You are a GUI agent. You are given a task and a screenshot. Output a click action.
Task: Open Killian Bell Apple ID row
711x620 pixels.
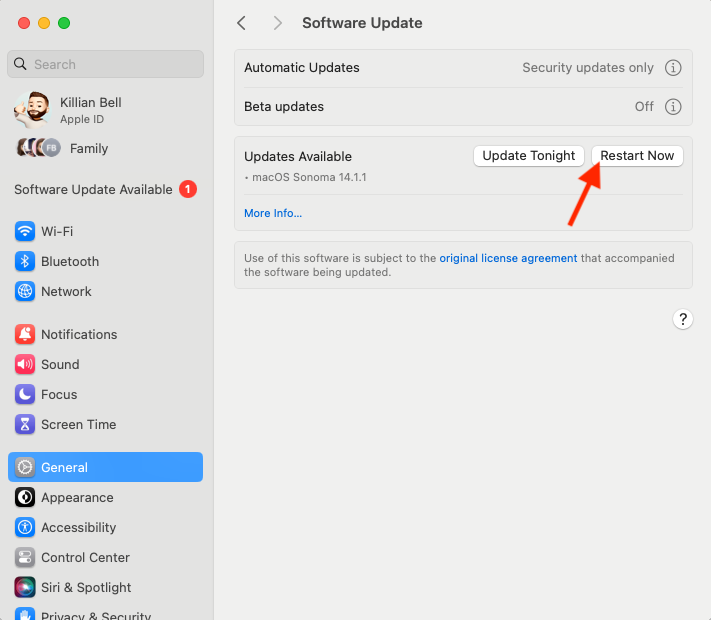[105, 110]
